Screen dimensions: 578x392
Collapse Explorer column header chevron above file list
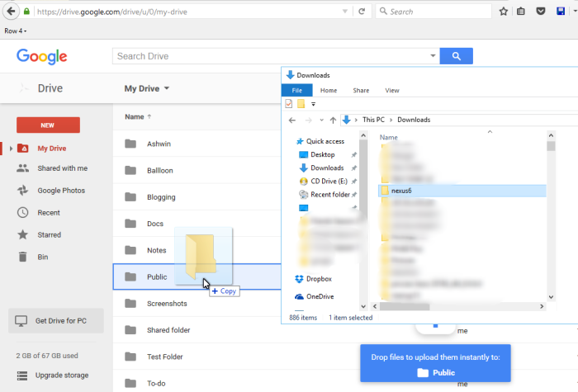tap(490, 131)
